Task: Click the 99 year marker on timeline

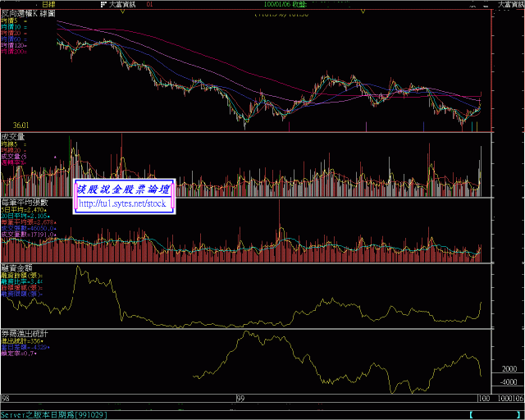Action: click(240, 399)
